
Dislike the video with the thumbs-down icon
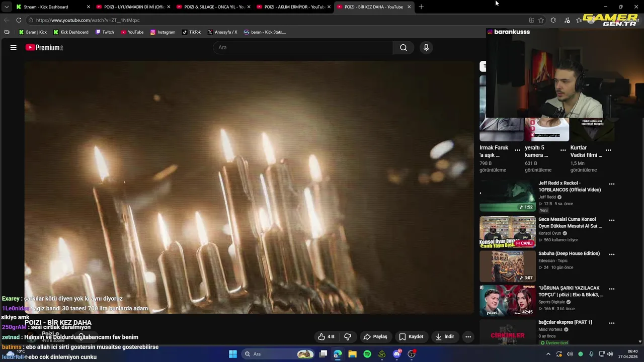[347, 336]
